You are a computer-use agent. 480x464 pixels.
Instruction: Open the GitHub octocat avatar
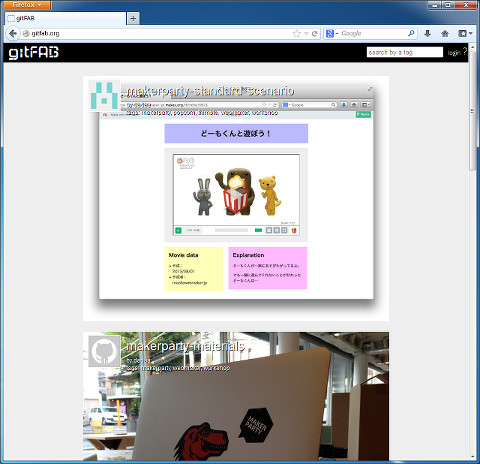[x=104, y=351]
